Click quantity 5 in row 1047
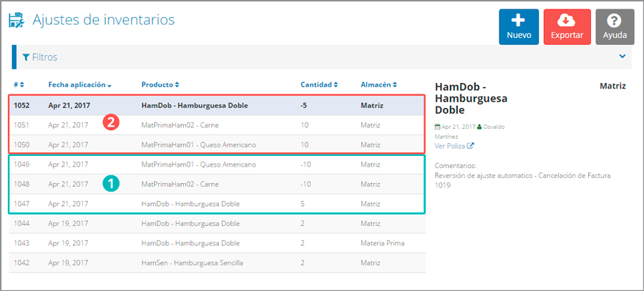Screen dimensions: 644x291 point(303,204)
